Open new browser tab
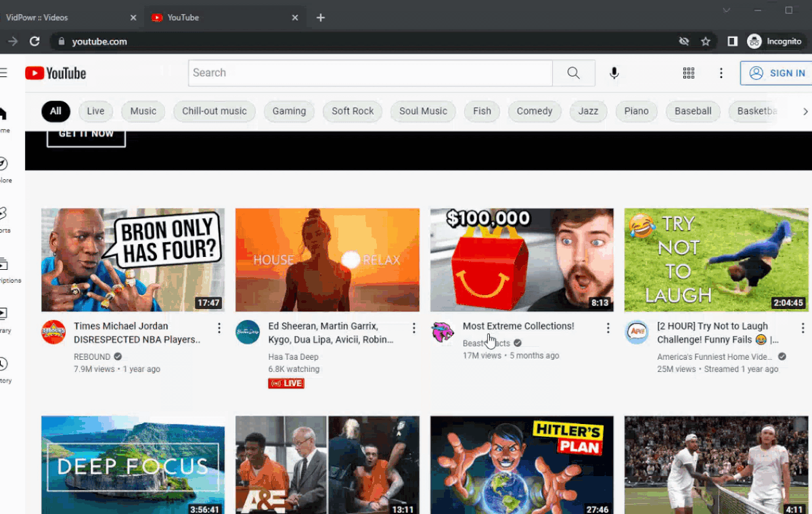Viewport: 812px width, 514px height. click(321, 18)
